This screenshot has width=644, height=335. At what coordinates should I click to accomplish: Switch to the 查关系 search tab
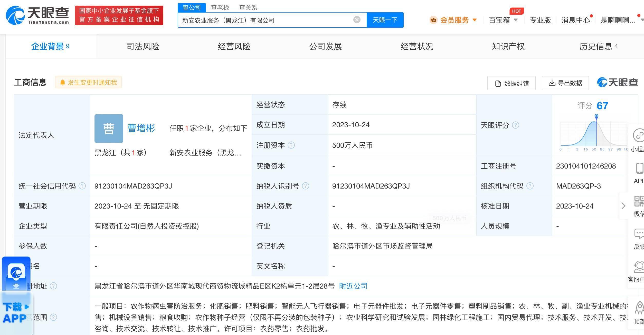(x=248, y=8)
